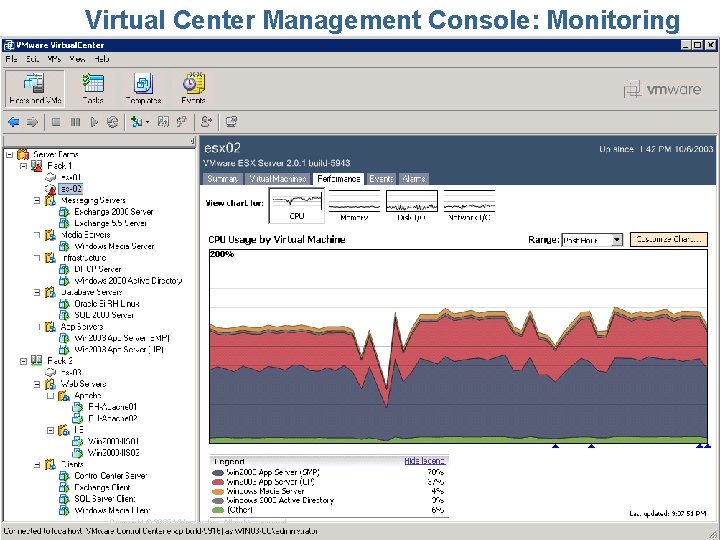Image resolution: width=720 pixels, height=540 pixels.
Task: Select RH-Apache01 VM
Action: tap(112, 407)
